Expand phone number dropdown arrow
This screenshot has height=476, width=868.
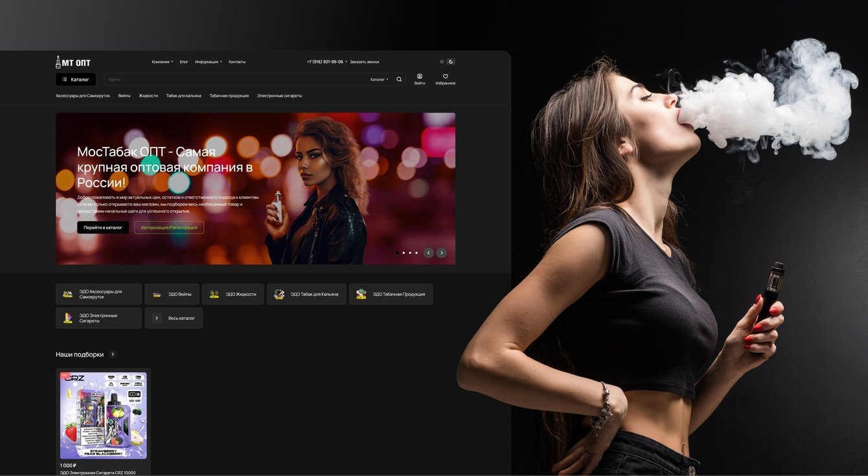point(346,62)
